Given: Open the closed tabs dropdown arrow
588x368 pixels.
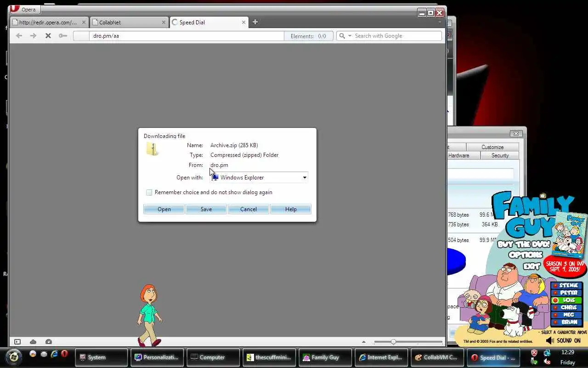Looking at the screenshot, I should [440, 22].
